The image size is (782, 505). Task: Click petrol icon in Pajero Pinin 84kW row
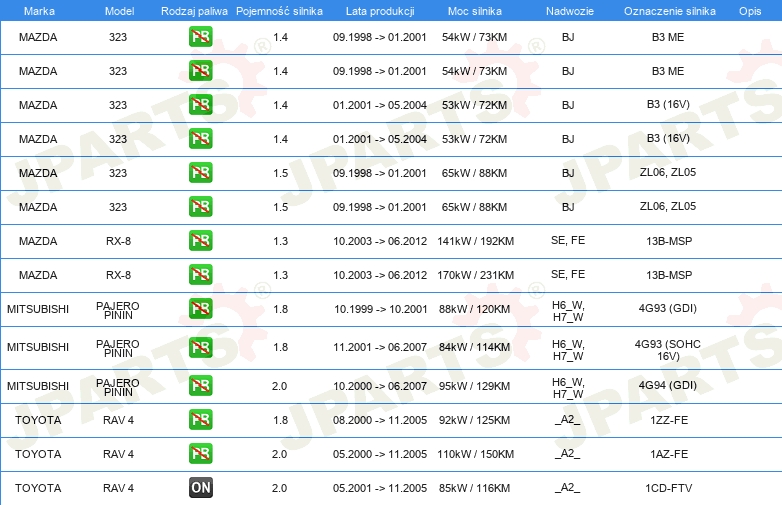tap(200, 347)
